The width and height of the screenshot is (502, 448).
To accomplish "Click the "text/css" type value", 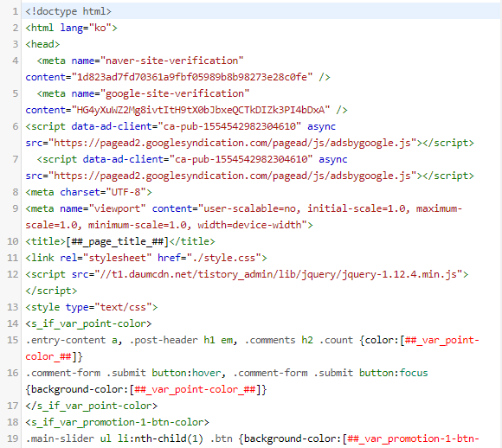I will (x=123, y=307).
